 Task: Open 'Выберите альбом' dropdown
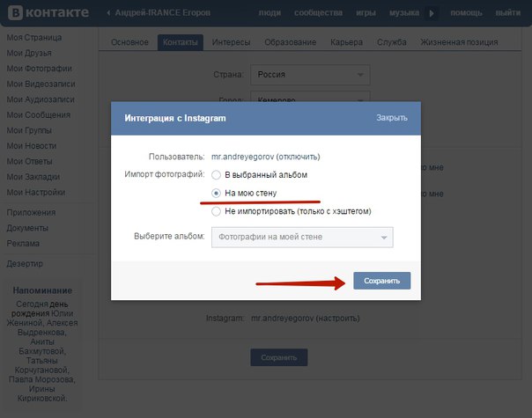pyautogui.click(x=302, y=237)
